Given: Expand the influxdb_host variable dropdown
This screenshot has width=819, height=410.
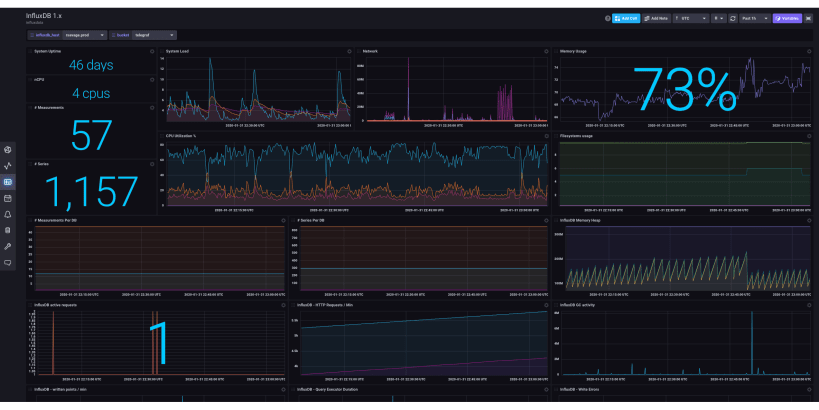Looking at the screenshot, I should coord(85,35).
